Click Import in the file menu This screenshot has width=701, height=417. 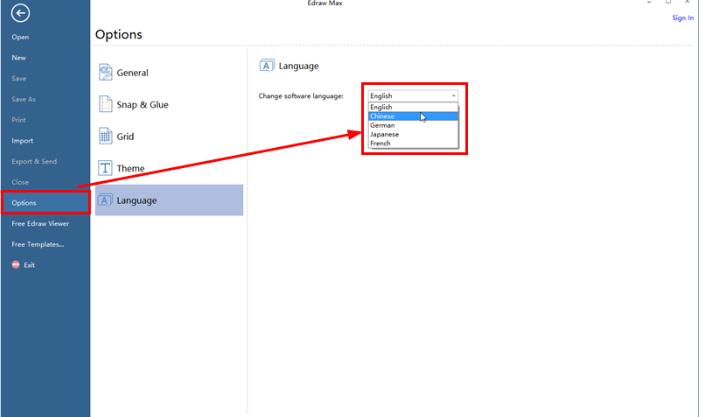pos(22,140)
